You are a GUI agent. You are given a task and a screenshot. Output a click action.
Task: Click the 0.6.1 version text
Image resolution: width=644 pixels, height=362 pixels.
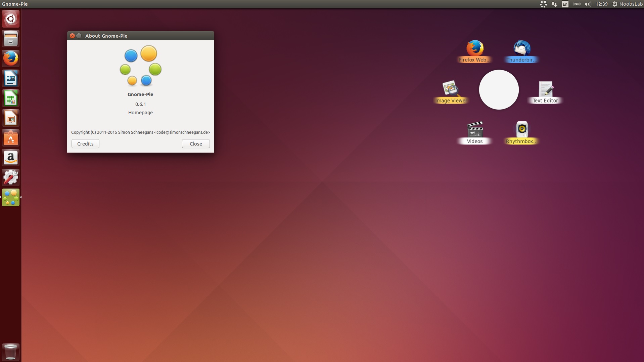[x=140, y=104]
